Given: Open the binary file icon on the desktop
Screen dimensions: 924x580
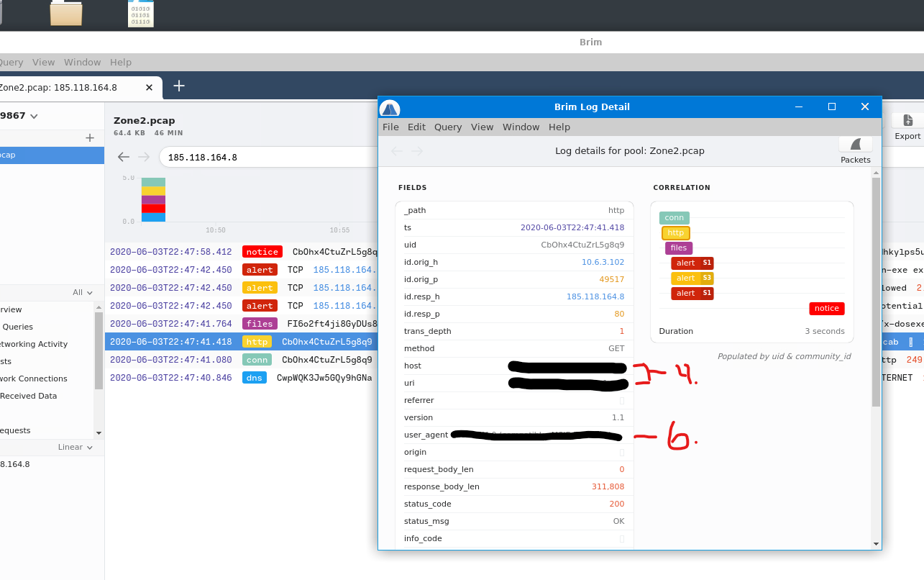Looking at the screenshot, I should point(140,13).
